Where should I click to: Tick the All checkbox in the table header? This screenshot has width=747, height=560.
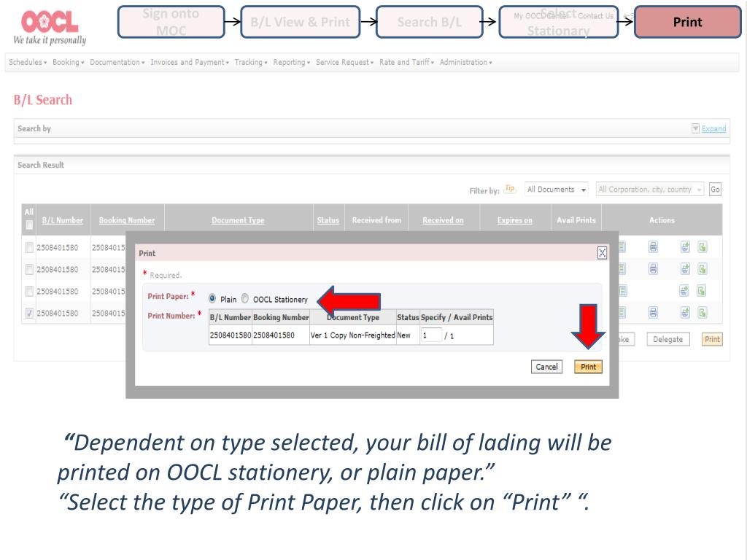click(29, 225)
